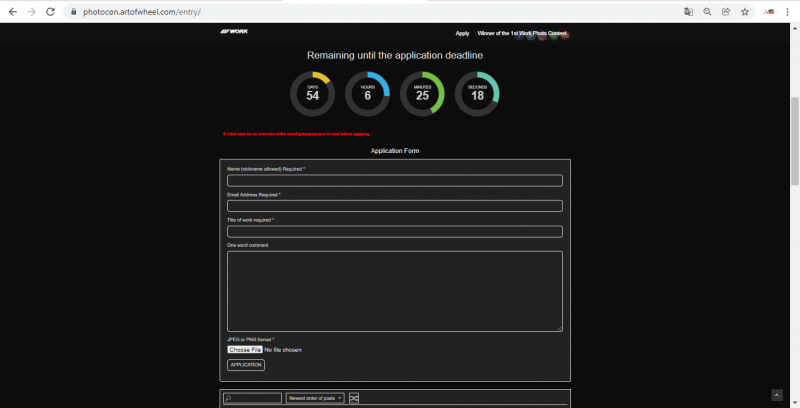This screenshot has height=408, width=800.
Task: Share this page via the share icon
Action: (x=725, y=11)
